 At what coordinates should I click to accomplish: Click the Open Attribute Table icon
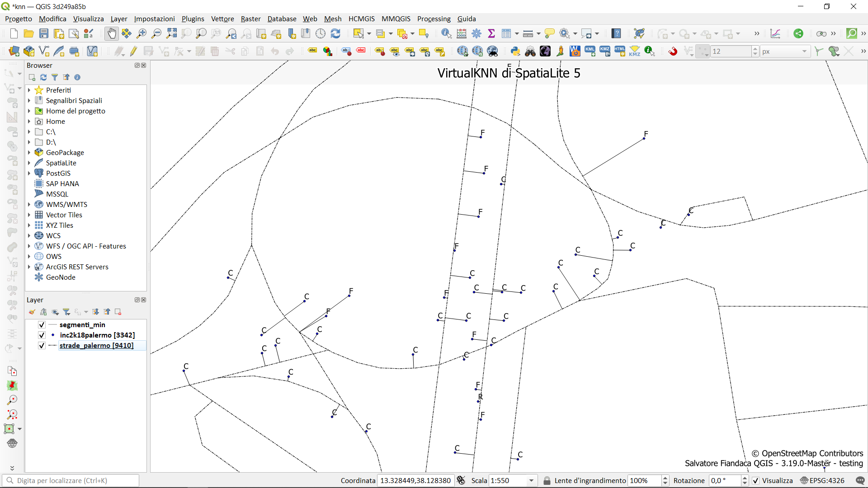click(506, 33)
